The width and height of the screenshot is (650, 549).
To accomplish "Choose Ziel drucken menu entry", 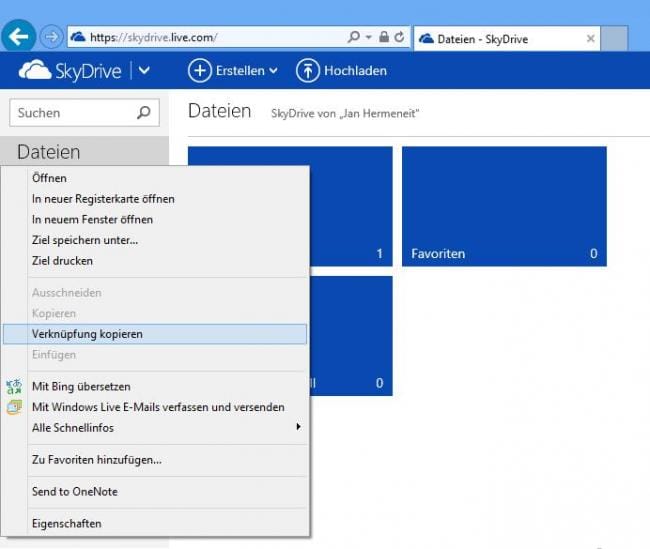I will pos(155,261).
